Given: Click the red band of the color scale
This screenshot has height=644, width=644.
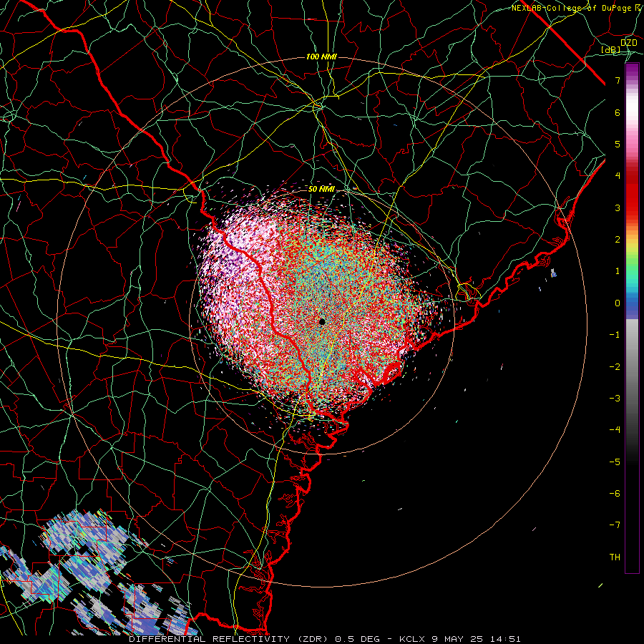Looking at the screenshot, I should coord(632,193).
